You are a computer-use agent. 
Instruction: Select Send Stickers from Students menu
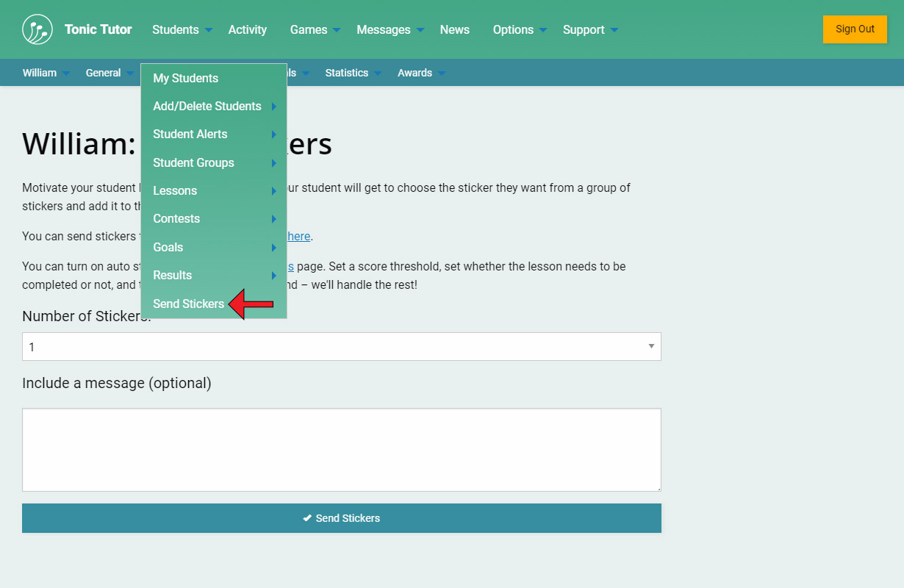pyautogui.click(x=188, y=304)
